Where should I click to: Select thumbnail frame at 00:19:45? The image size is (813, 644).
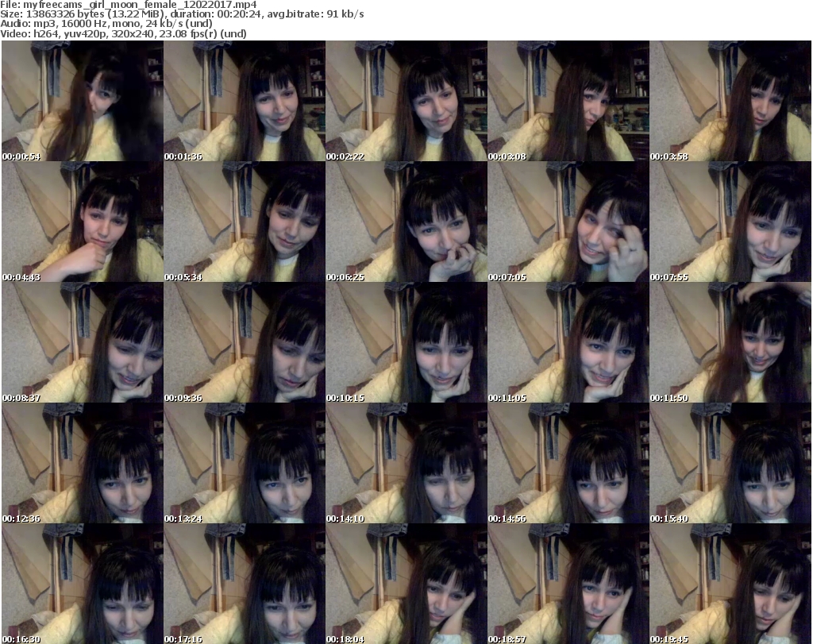tap(730, 584)
